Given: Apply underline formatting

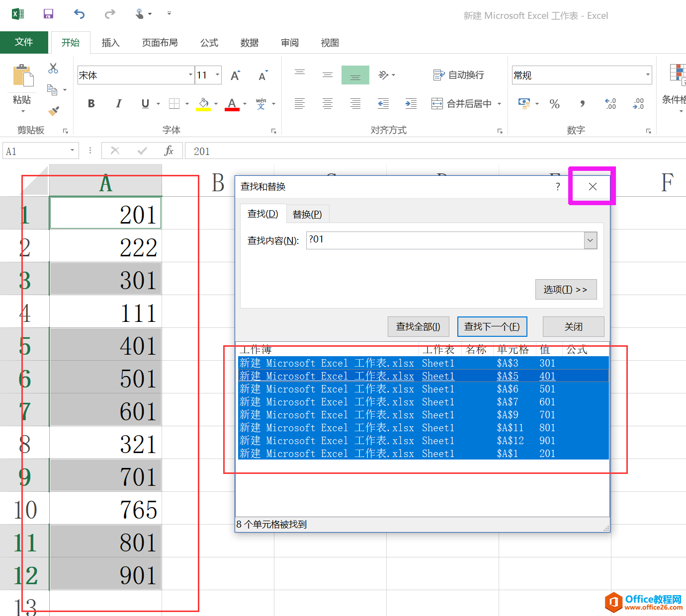Looking at the screenshot, I should tap(145, 104).
